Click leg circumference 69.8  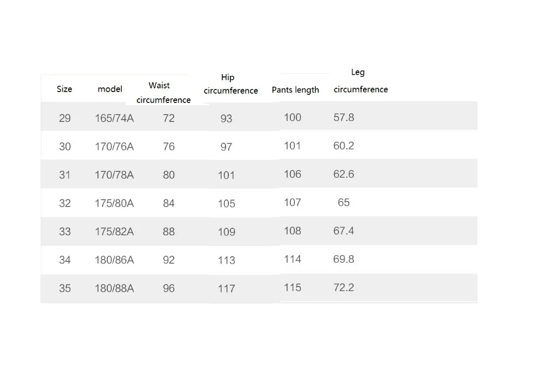coord(344,259)
